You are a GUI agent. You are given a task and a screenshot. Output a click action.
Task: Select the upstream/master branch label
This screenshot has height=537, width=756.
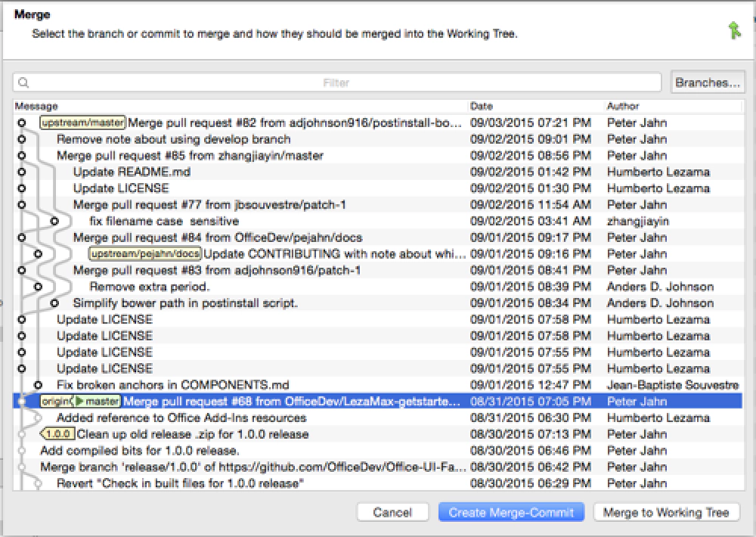point(82,123)
